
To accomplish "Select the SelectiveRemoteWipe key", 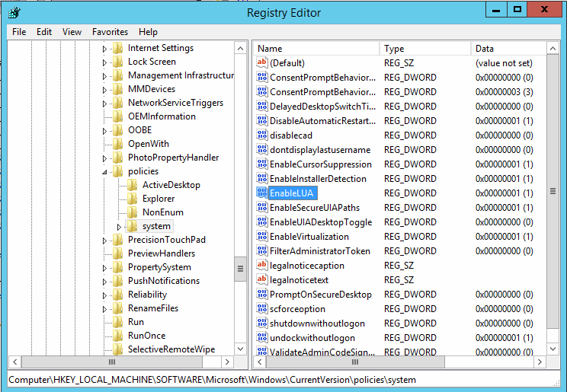I will [x=171, y=349].
